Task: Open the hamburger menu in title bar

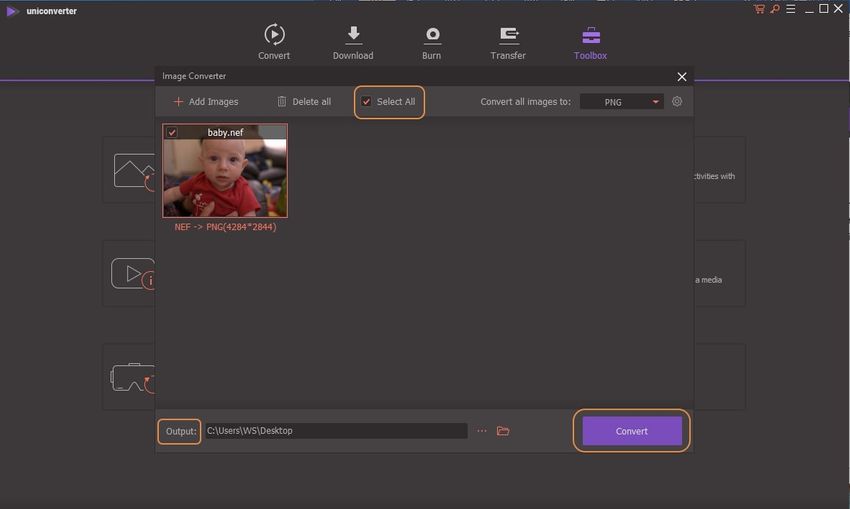Action: 790,9
